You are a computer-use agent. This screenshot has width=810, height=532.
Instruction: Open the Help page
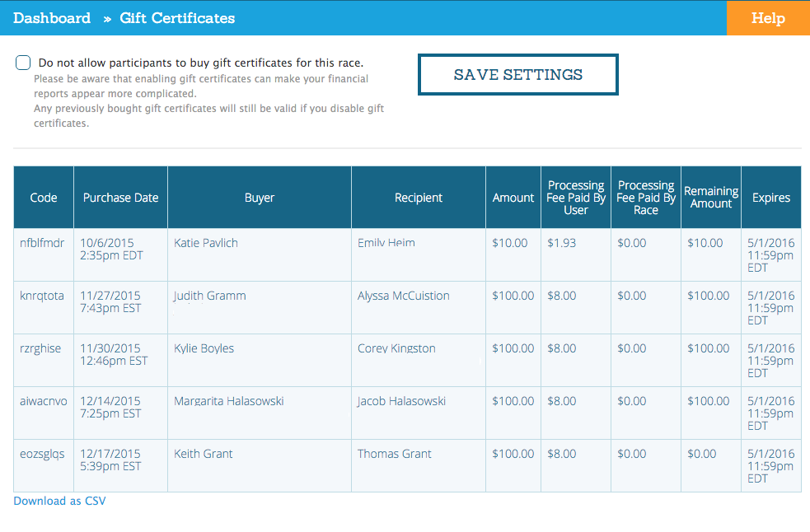767,16
